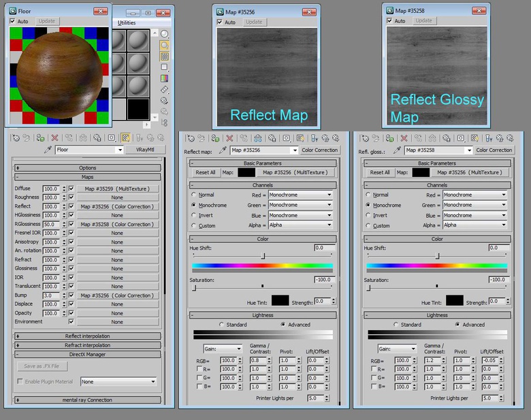Collapse the Maps rollout header
The height and width of the screenshot is (420, 531).
pos(87,177)
